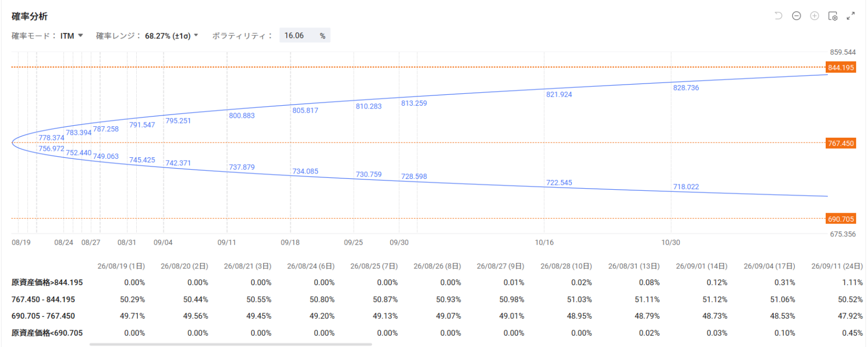Click lower curve label 756.972
868x347 pixels.
[x=52, y=149]
